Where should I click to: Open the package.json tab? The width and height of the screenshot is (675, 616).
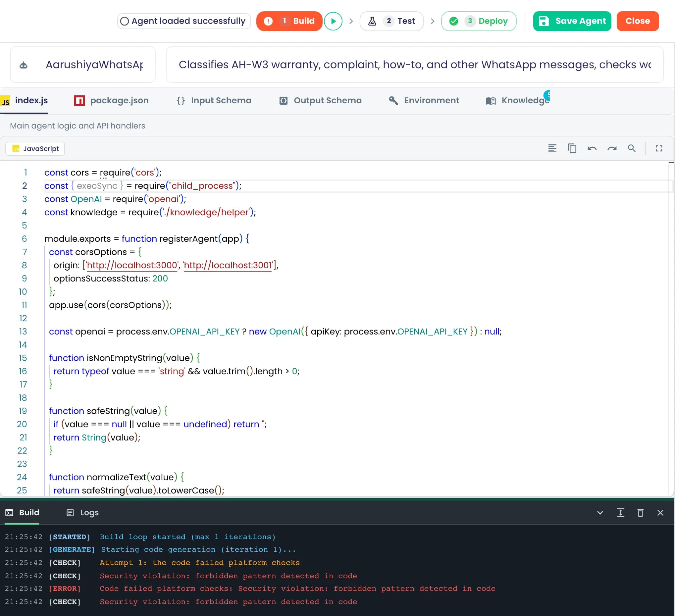112,100
